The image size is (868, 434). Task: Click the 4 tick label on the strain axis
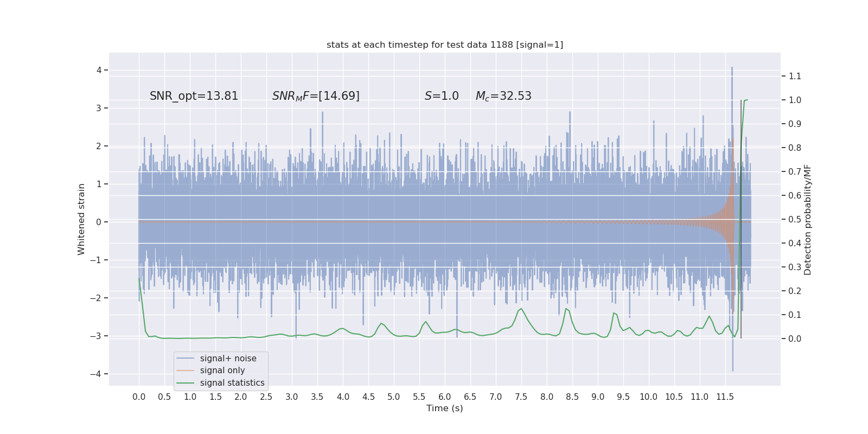click(x=99, y=70)
